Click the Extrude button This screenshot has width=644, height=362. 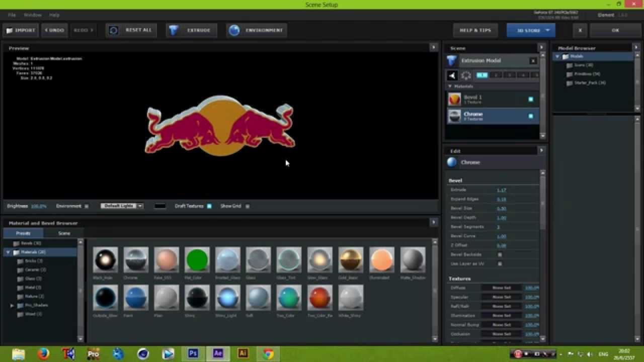[x=192, y=30]
